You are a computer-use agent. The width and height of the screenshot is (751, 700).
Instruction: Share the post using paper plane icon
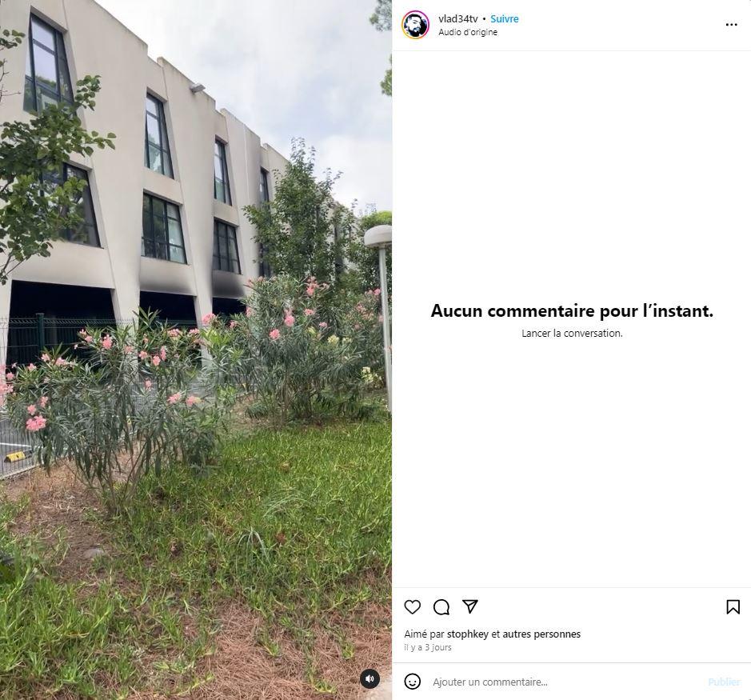point(469,606)
